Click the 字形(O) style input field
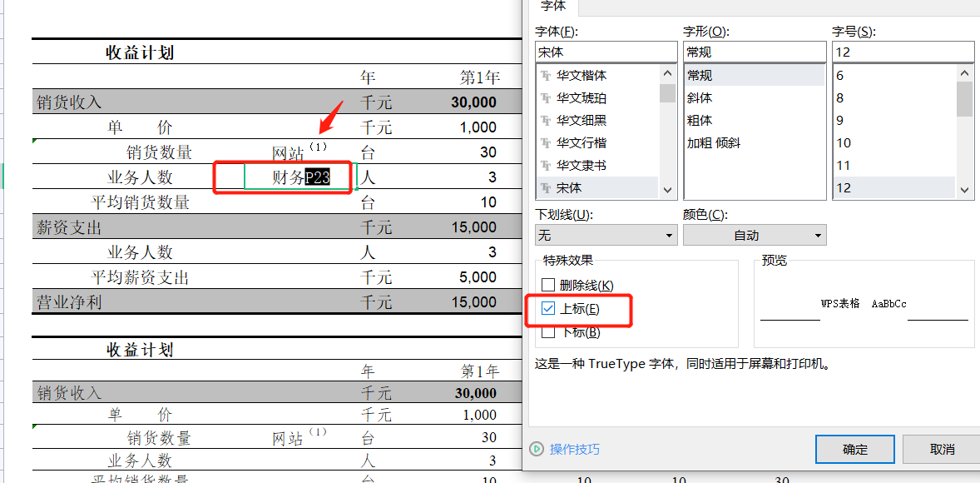Screen dimensions: 980x483 coord(755,52)
